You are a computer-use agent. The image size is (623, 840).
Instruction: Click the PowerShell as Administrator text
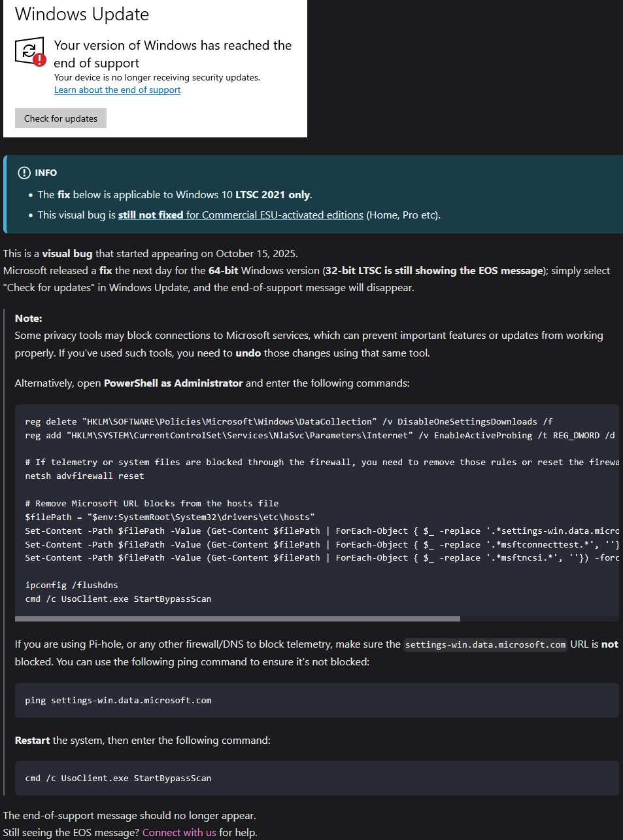pos(173,383)
